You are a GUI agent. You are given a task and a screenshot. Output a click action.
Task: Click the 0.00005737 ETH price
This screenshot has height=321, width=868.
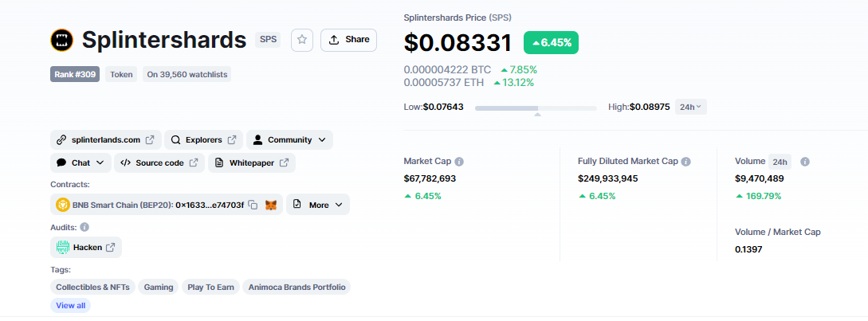444,83
